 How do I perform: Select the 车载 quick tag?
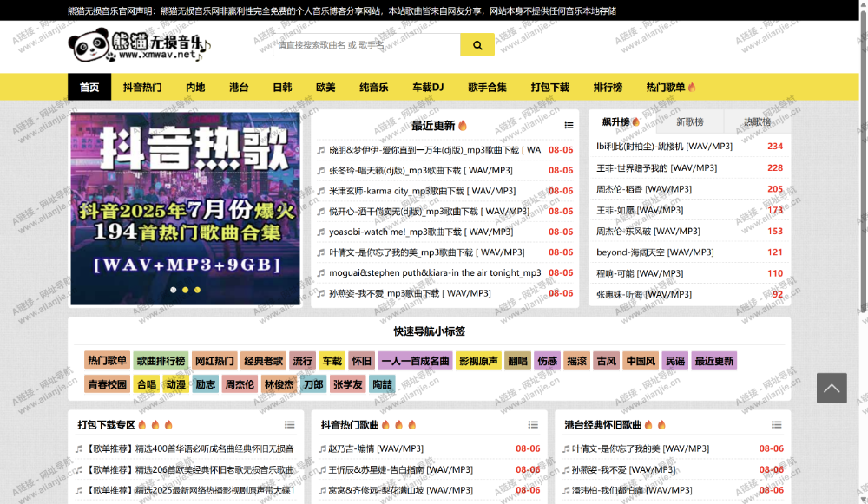(332, 361)
